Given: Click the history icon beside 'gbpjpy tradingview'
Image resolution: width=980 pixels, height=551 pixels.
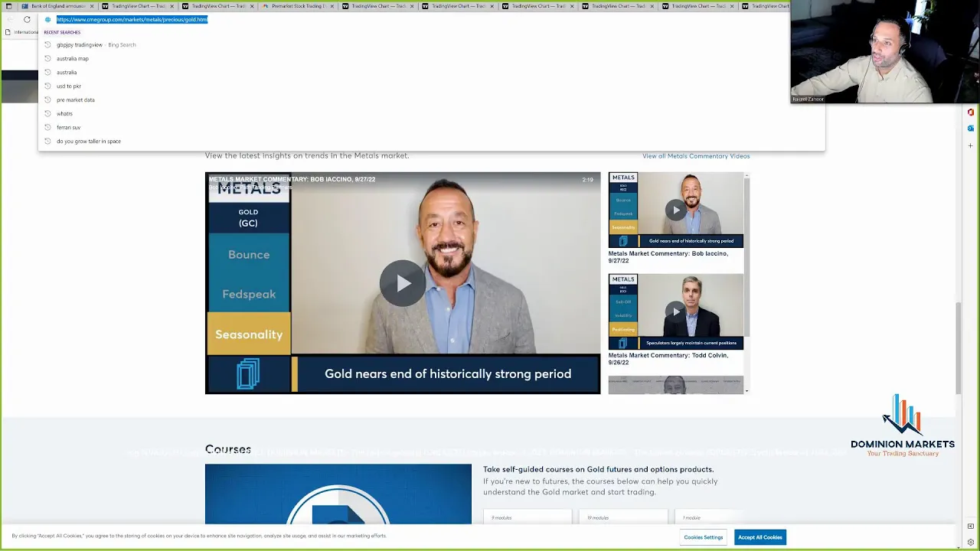Looking at the screenshot, I should (47, 44).
